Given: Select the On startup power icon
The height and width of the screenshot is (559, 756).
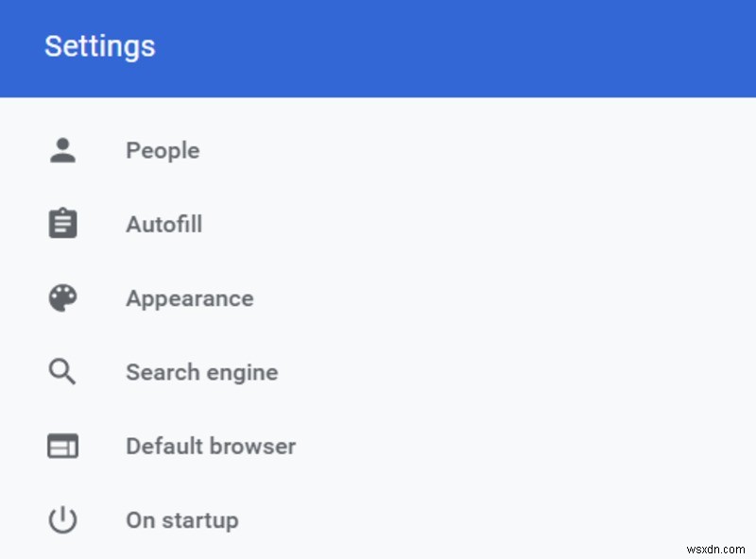Looking at the screenshot, I should pos(61,519).
